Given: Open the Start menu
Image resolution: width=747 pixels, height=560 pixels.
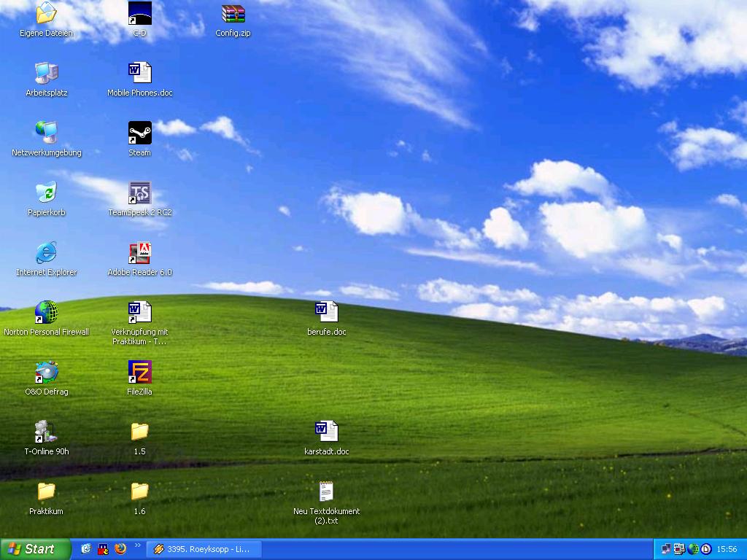Looking at the screenshot, I should 34,549.
